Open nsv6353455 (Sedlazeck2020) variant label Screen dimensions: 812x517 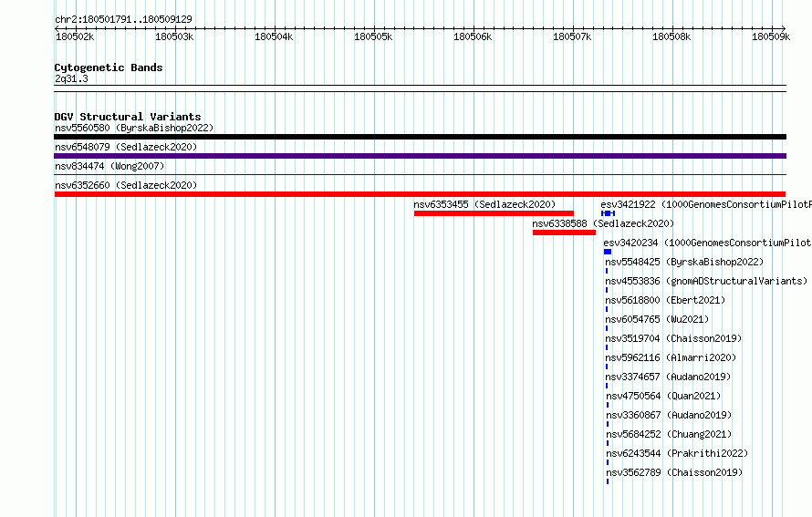click(x=484, y=204)
